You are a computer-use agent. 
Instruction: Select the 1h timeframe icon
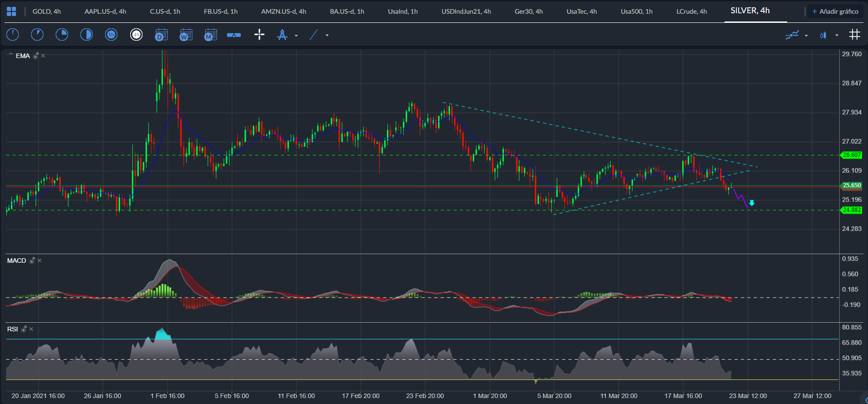[x=111, y=35]
